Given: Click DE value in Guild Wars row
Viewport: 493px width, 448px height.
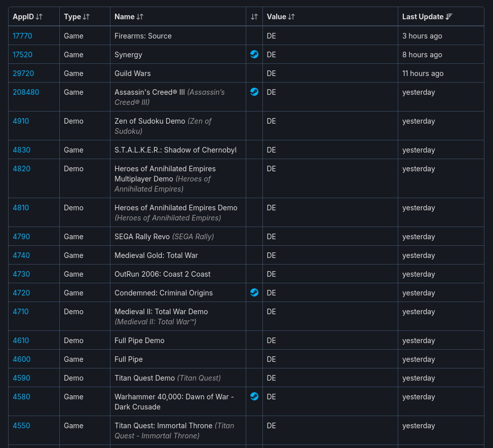Looking at the screenshot, I should tap(272, 73).
